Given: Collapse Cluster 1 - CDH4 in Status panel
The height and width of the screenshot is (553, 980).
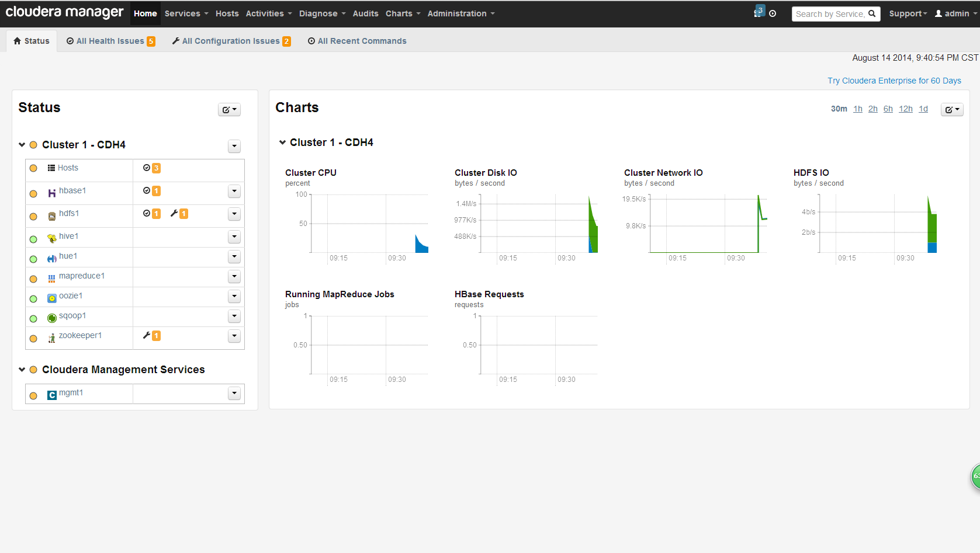Looking at the screenshot, I should 22,145.
